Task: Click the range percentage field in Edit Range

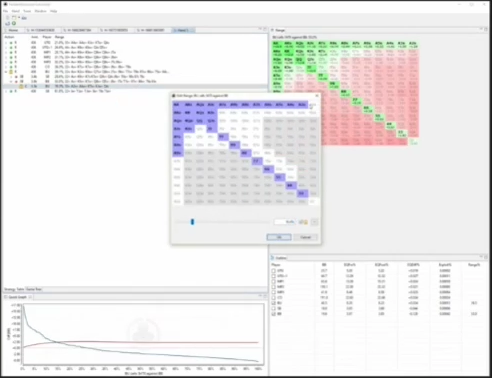Action: (x=284, y=222)
